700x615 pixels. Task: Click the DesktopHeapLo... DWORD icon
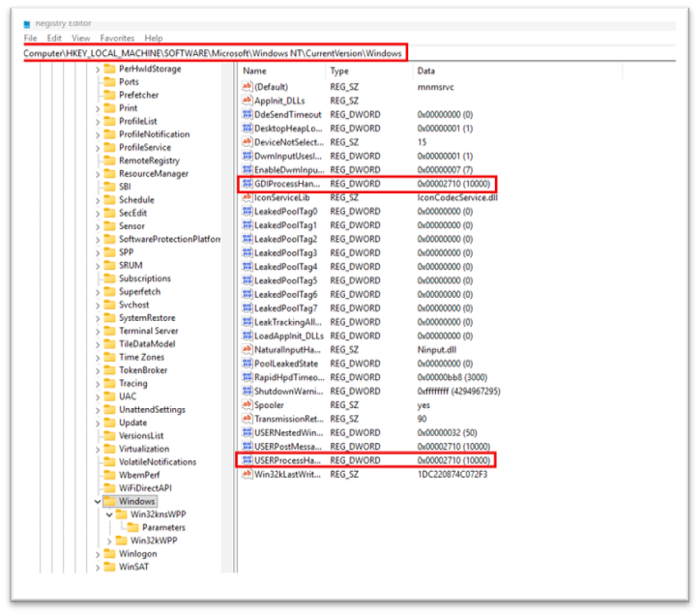click(x=247, y=128)
